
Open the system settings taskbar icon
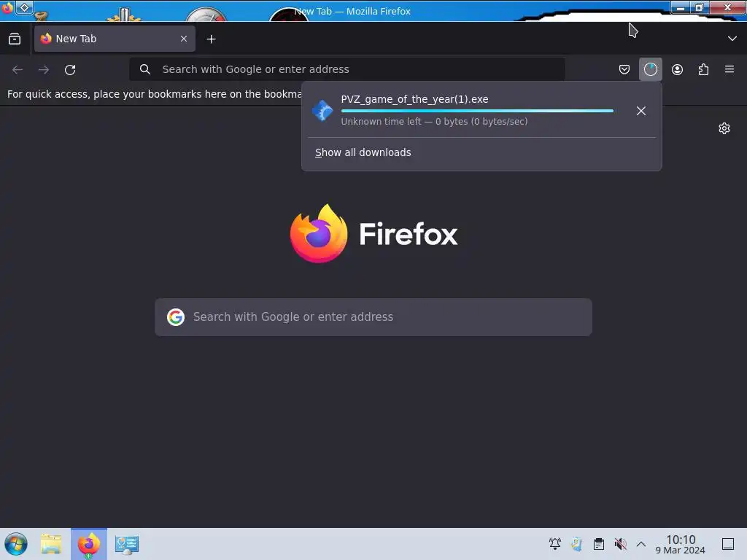(127, 544)
